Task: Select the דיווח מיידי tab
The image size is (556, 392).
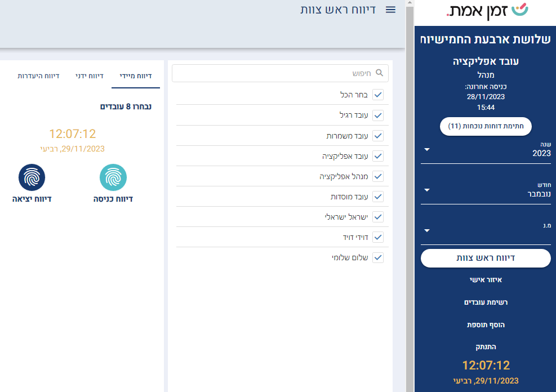Action: 136,75
